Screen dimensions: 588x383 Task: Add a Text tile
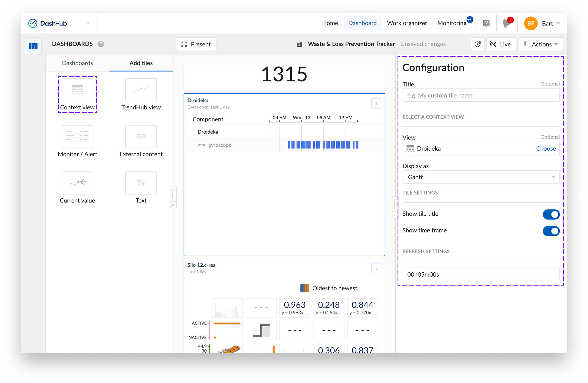point(141,183)
